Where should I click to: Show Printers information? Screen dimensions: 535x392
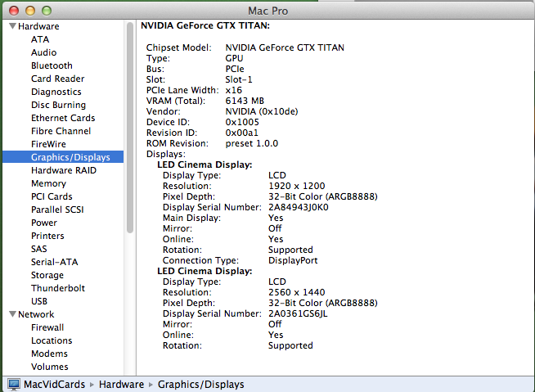(47, 236)
